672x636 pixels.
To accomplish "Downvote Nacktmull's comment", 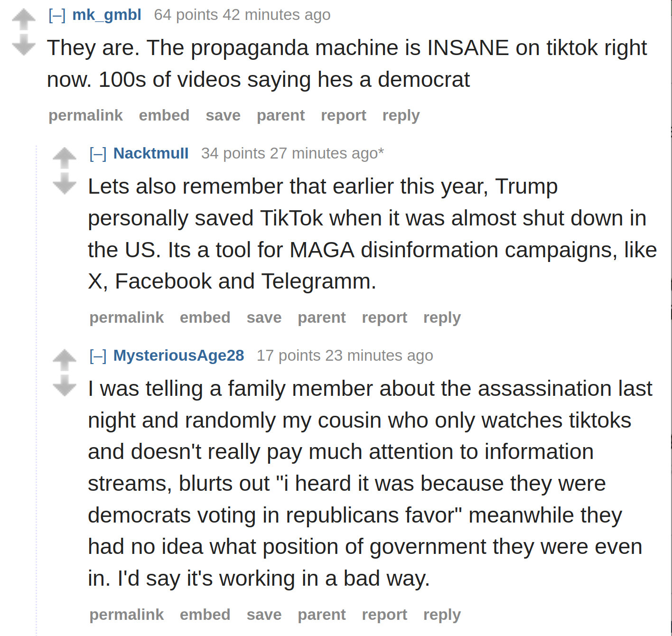I will (65, 184).
